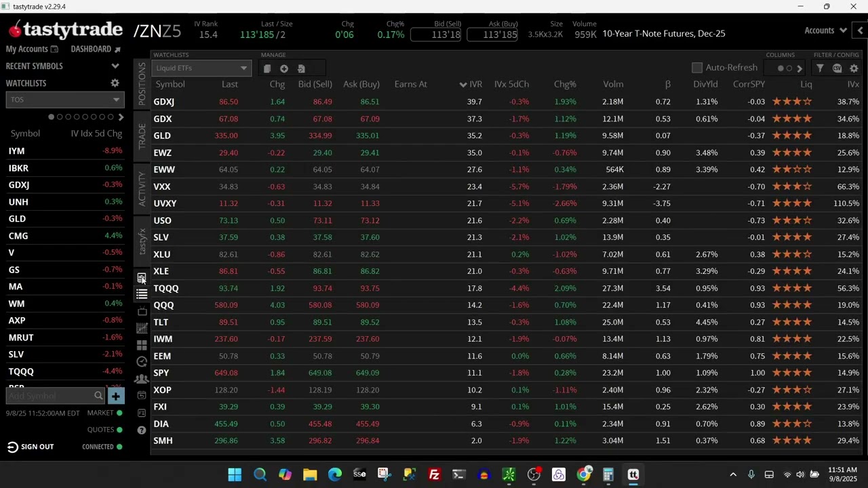
Task: Open the people follow-feed sidebar icon
Action: (141, 379)
